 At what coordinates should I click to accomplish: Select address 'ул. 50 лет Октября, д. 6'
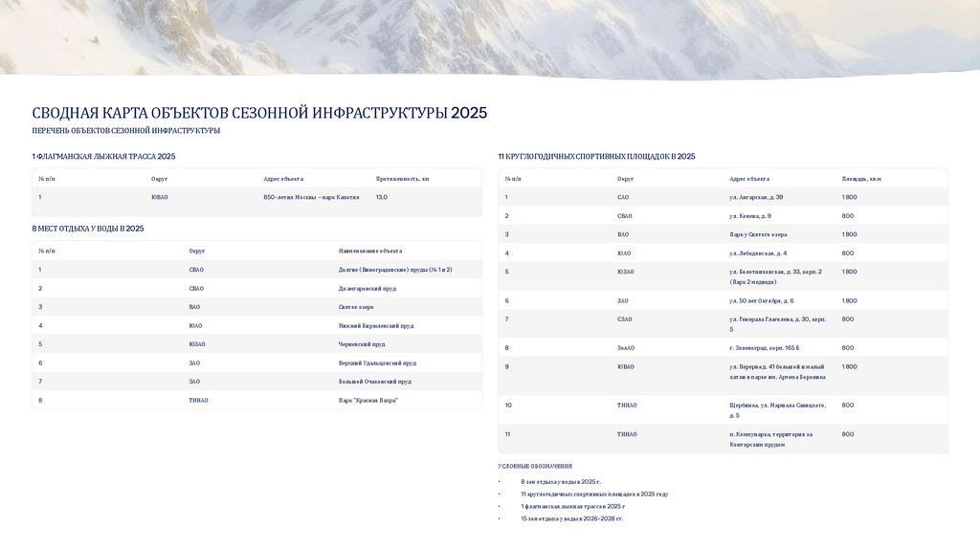pyautogui.click(x=761, y=300)
